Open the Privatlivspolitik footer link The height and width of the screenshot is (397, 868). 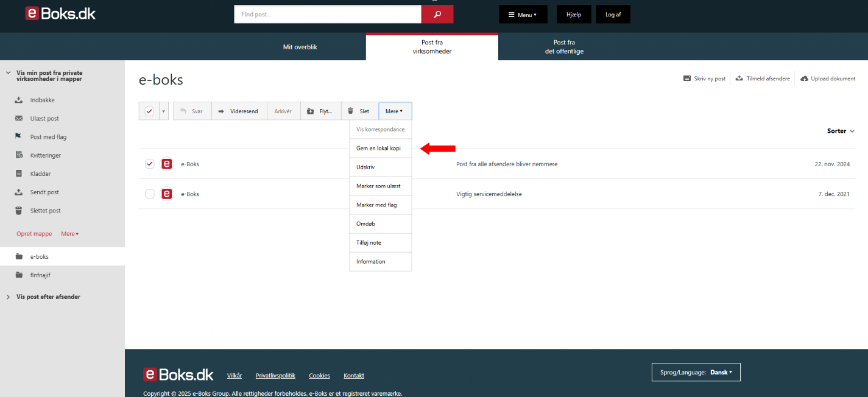click(x=275, y=376)
